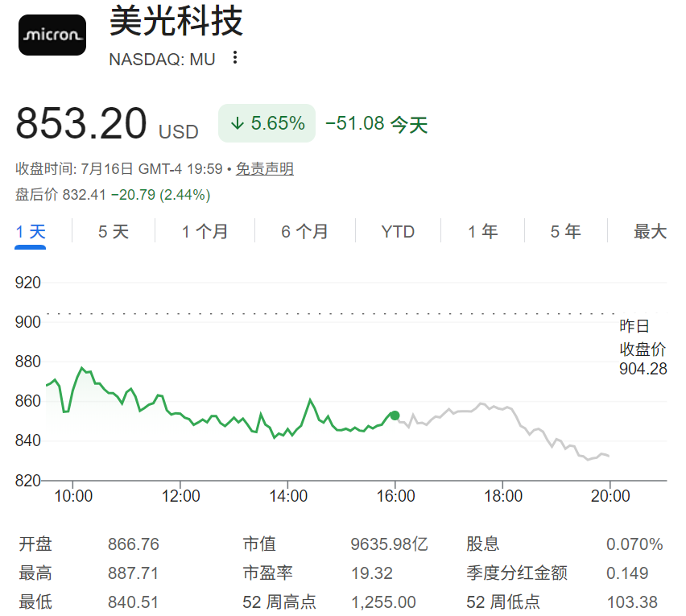Click the 昨日收盘价 904.28 label
This screenshot has width=686, height=616.
(x=643, y=348)
